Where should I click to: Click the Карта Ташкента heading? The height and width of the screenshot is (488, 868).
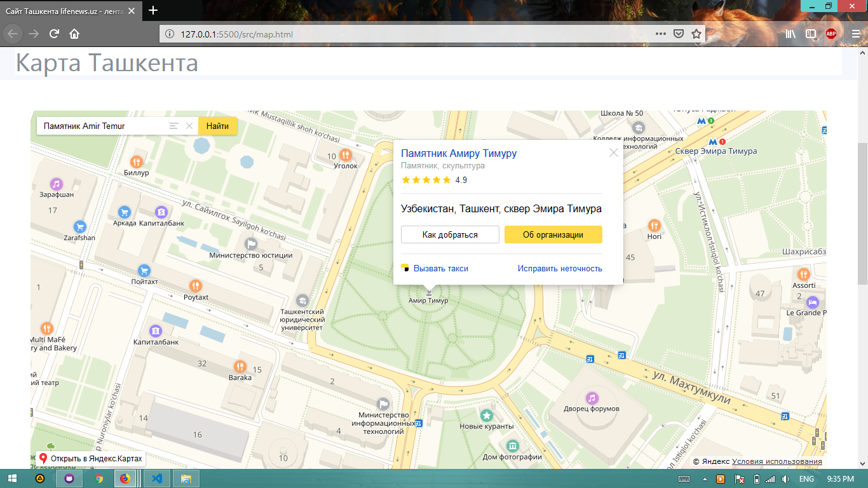(107, 63)
